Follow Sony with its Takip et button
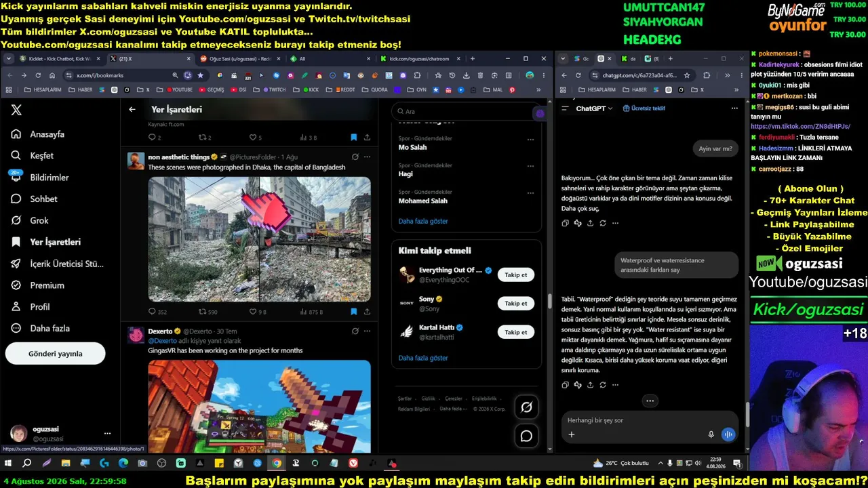The width and height of the screenshot is (868, 488). point(516,304)
